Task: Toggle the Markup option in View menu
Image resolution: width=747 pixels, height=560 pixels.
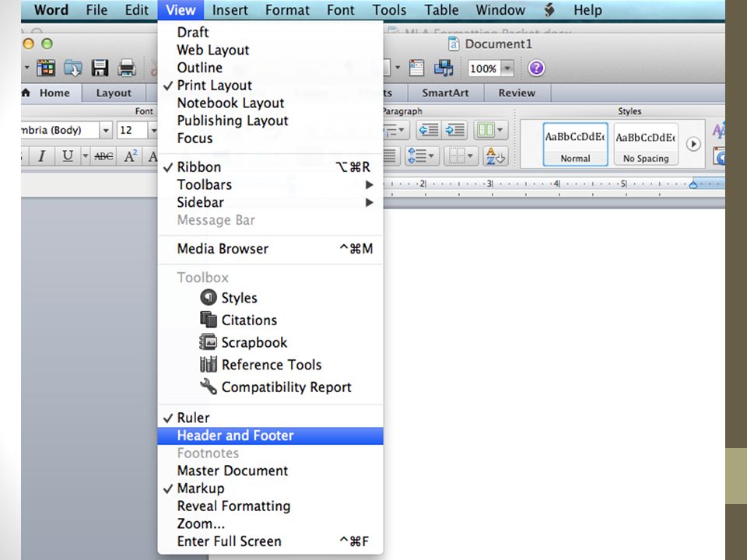Action: [270, 488]
